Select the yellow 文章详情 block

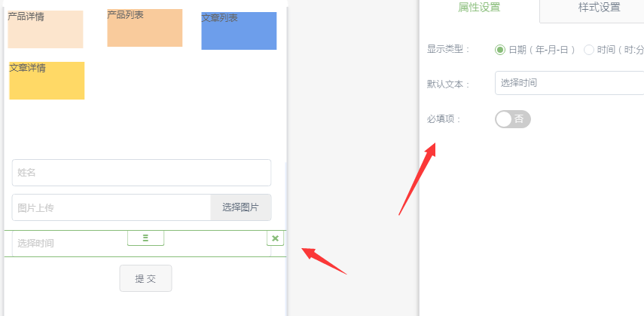47,81
